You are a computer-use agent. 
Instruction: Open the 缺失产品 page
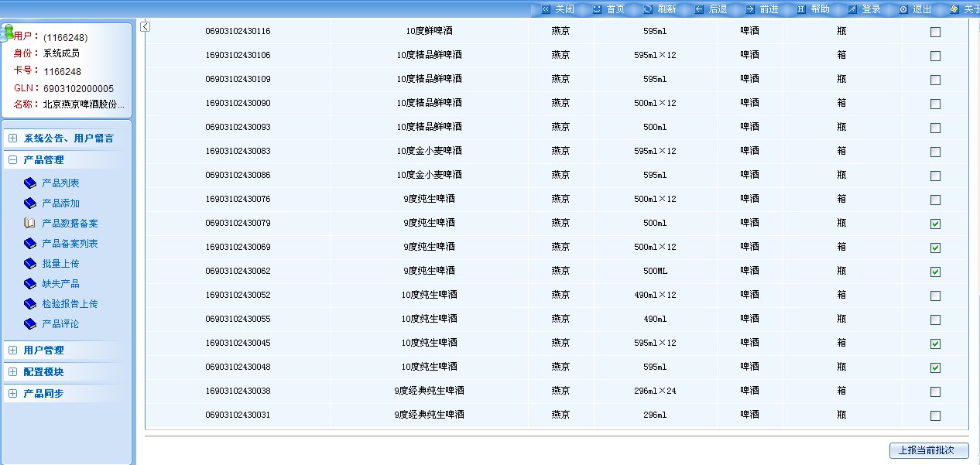[x=60, y=284]
